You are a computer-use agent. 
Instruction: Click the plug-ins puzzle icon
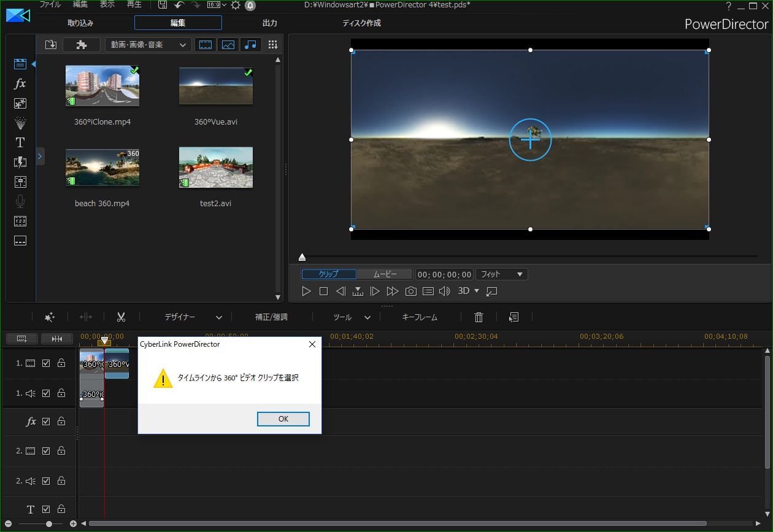tap(82, 45)
